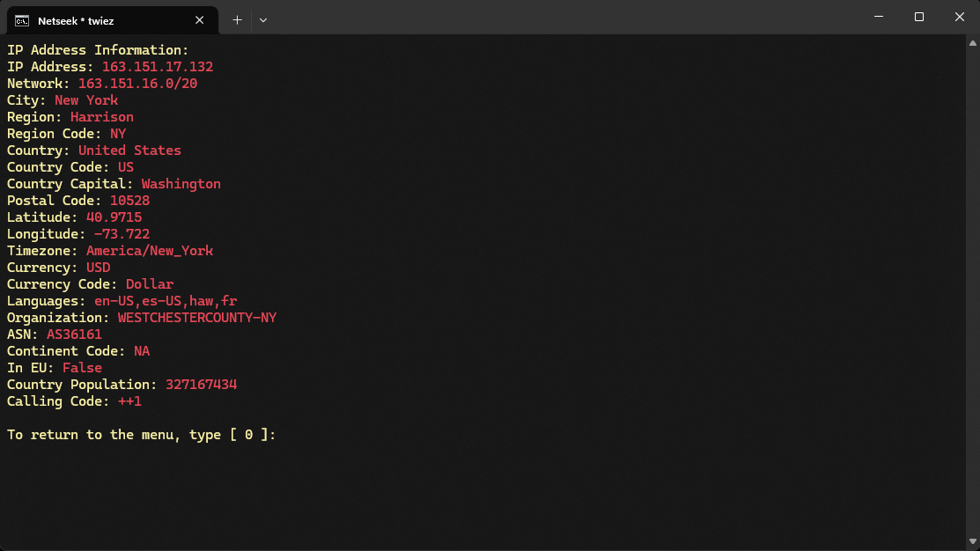Click the scrollbar up arrow
Viewport: 980px width, 551px height.
[x=972, y=43]
